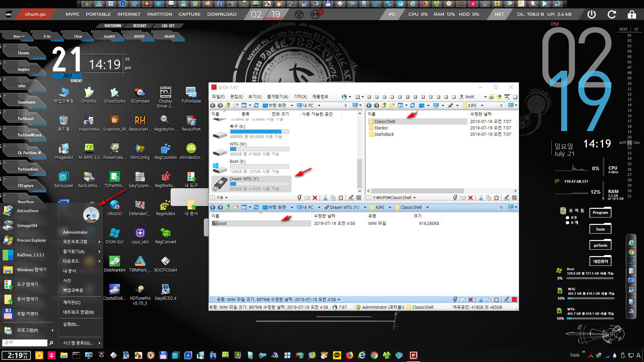Copy selection in the top-left pane toolbar
644x362 pixels.
point(333,198)
